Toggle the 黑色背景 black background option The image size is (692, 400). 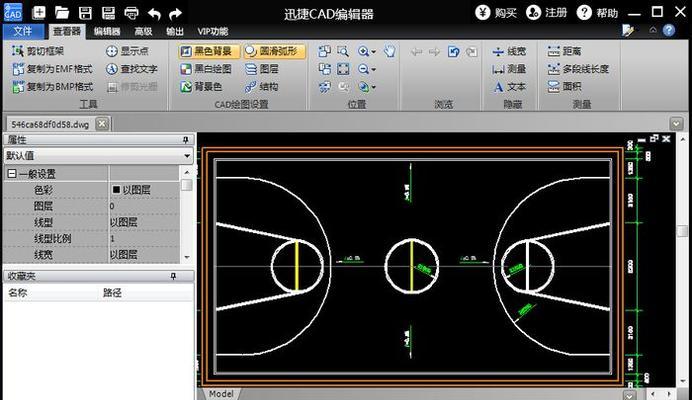coord(209,51)
